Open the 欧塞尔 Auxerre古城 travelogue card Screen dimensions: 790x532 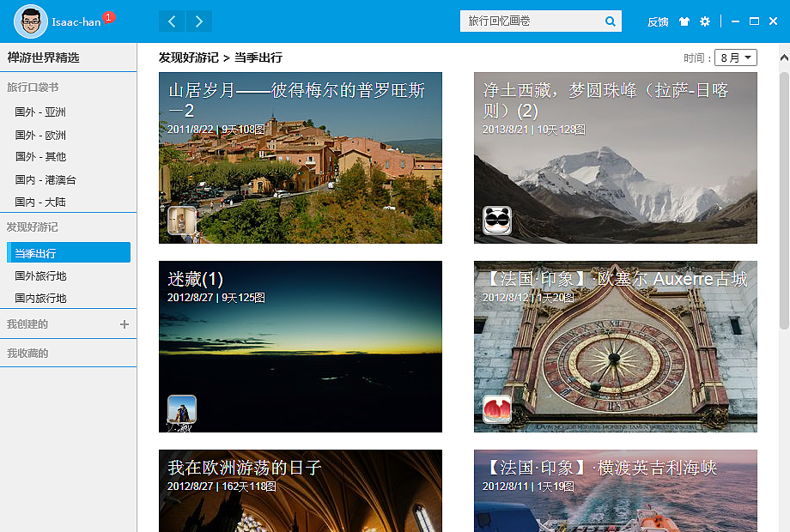coord(616,347)
